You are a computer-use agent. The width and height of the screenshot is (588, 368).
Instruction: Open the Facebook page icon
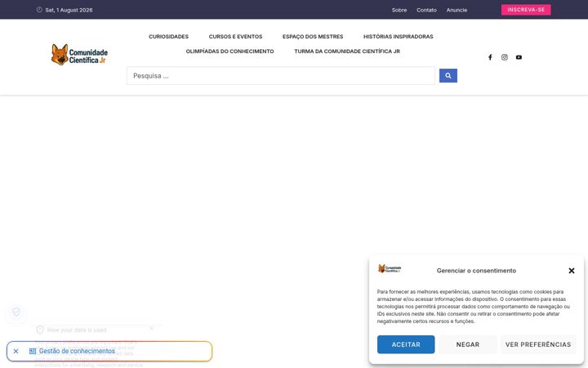pos(490,57)
